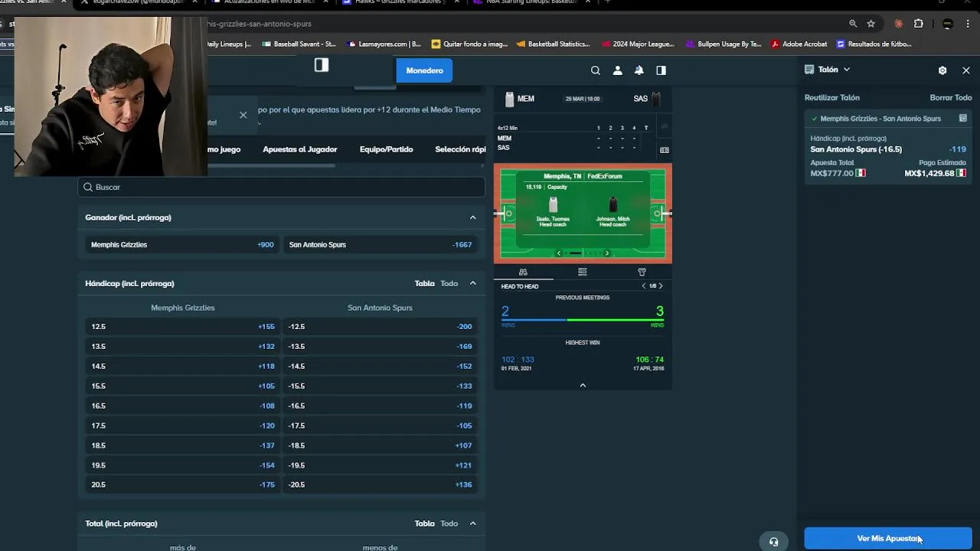The height and width of the screenshot is (551, 980).
Task: Select the standings table icon tab in widget
Action: [x=583, y=272]
